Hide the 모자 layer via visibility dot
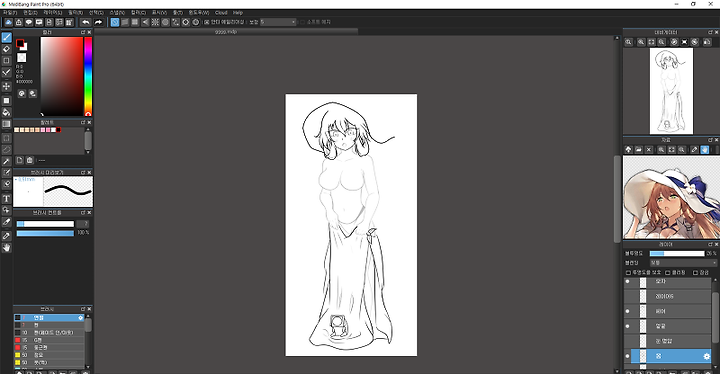This screenshot has height=374, width=720. coord(628,282)
